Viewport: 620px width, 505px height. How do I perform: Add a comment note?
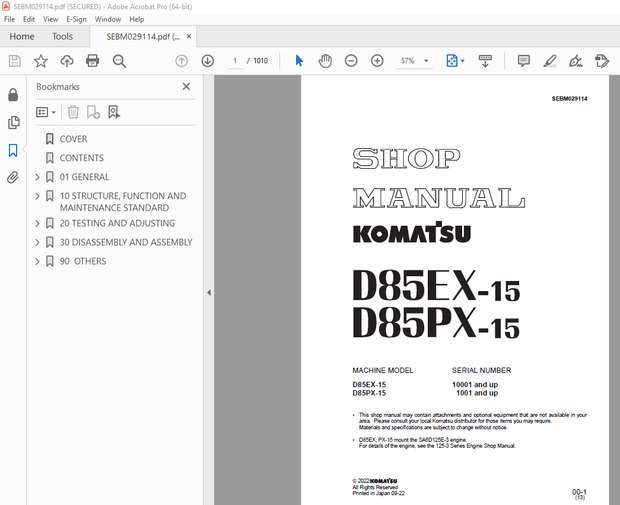tap(524, 61)
